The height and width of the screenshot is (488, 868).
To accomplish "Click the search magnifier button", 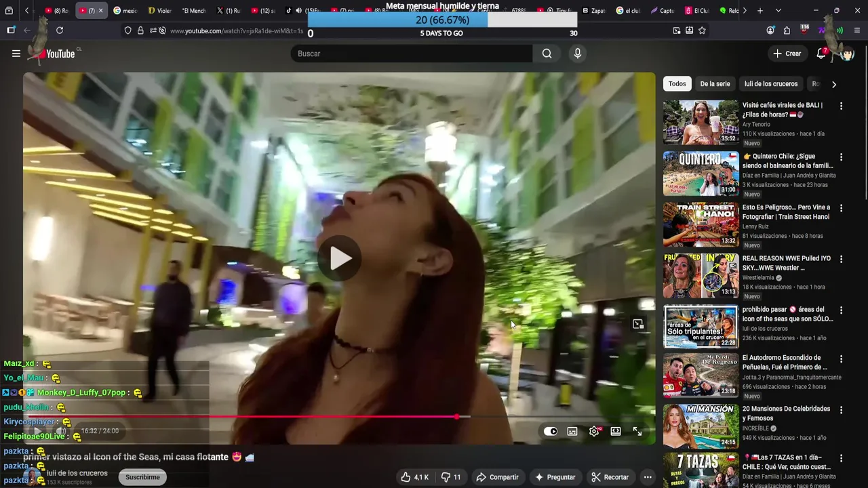I will [x=547, y=54].
